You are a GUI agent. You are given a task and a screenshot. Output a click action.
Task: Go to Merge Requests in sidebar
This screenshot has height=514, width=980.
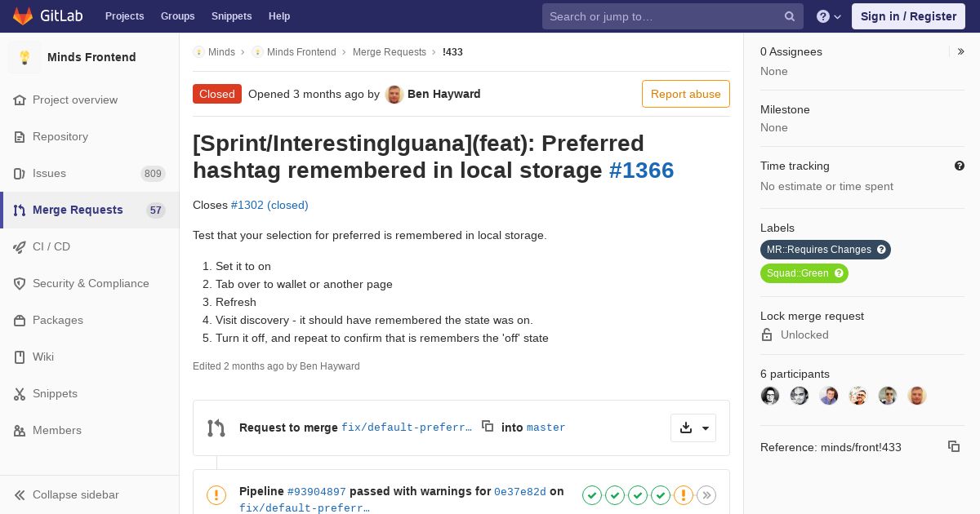(x=78, y=210)
